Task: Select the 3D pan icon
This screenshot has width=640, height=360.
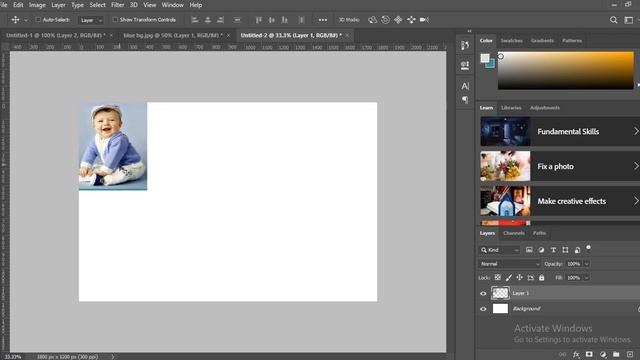Action: [398, 20]
